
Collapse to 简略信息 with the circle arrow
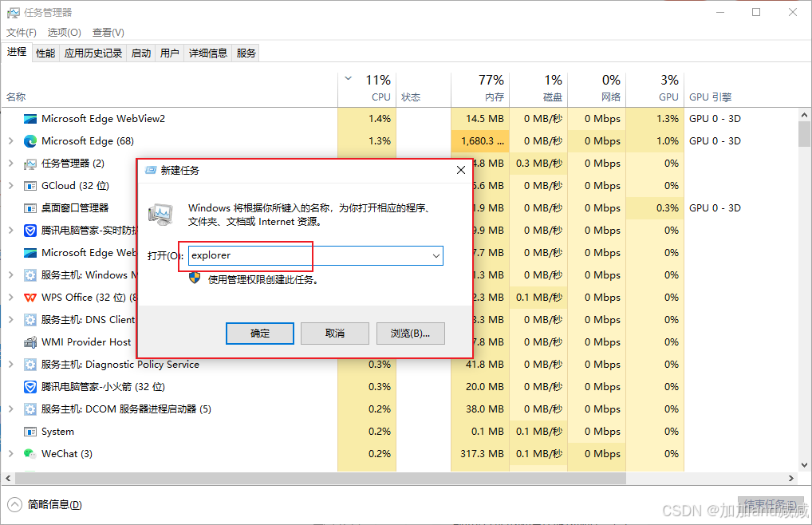click(15, 504)
